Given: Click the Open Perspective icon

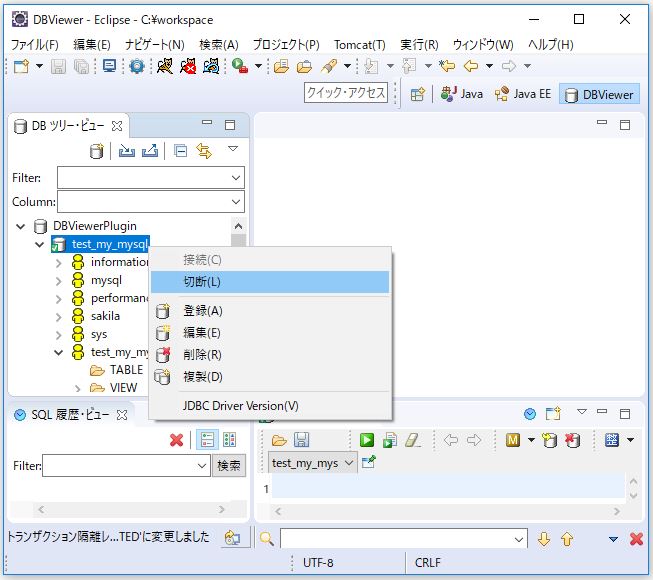Looking at the screenshot, I should coord(417,95).
